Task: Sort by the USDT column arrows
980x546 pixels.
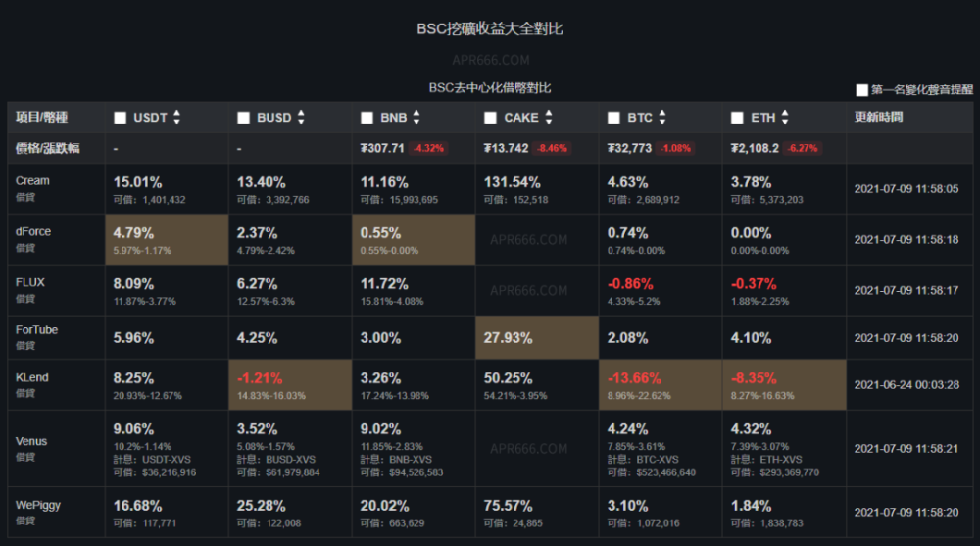Action: [176, 118]
